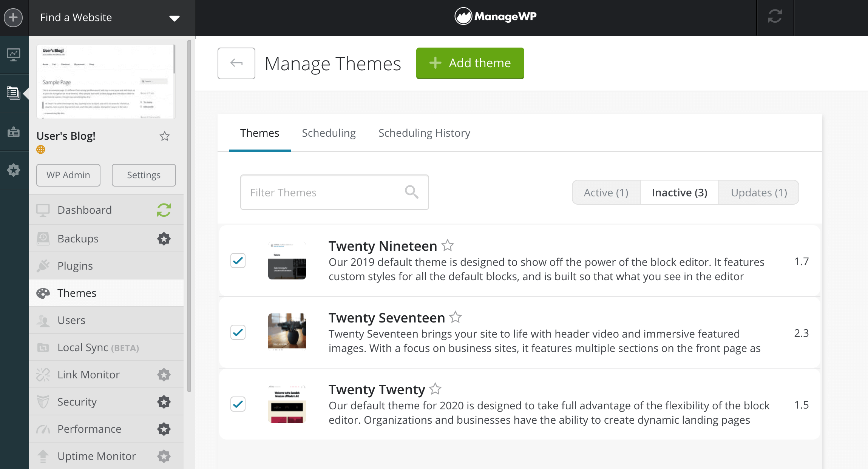Uncheck the Twenty Nineteen checkbox
The image size is (868, 469).
(x=238, y=261)
